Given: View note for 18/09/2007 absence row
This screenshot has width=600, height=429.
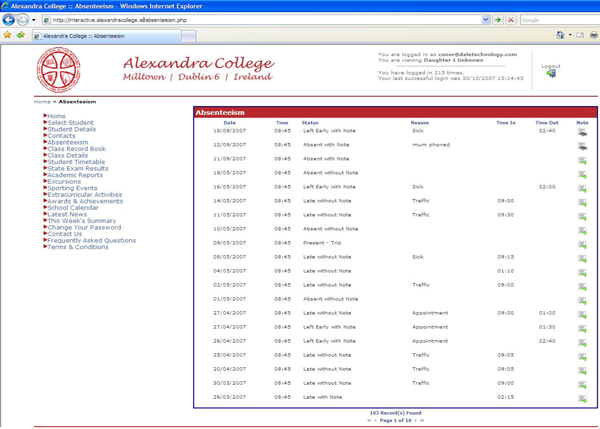Looking at the screenshot, I should click(x=582, y=132).
